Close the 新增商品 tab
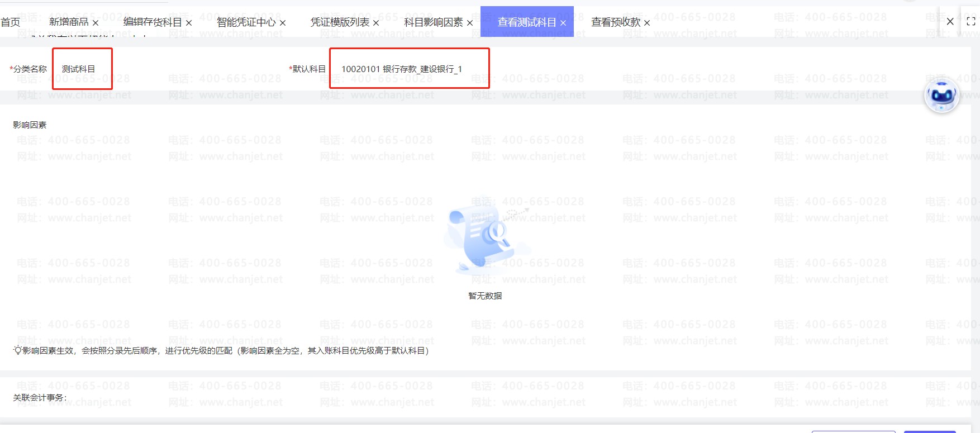The image size is (980, 433). [x=96, y=23]
